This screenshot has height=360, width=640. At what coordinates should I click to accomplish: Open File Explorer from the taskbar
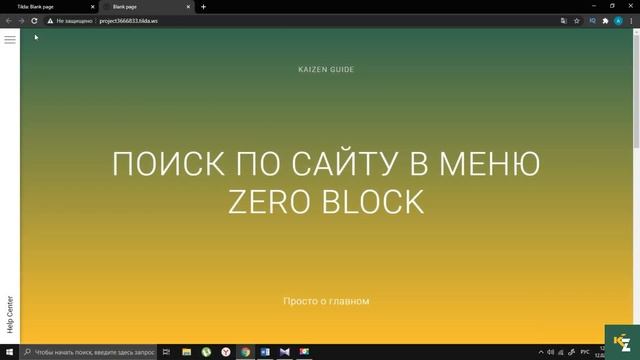click(187, 352)
